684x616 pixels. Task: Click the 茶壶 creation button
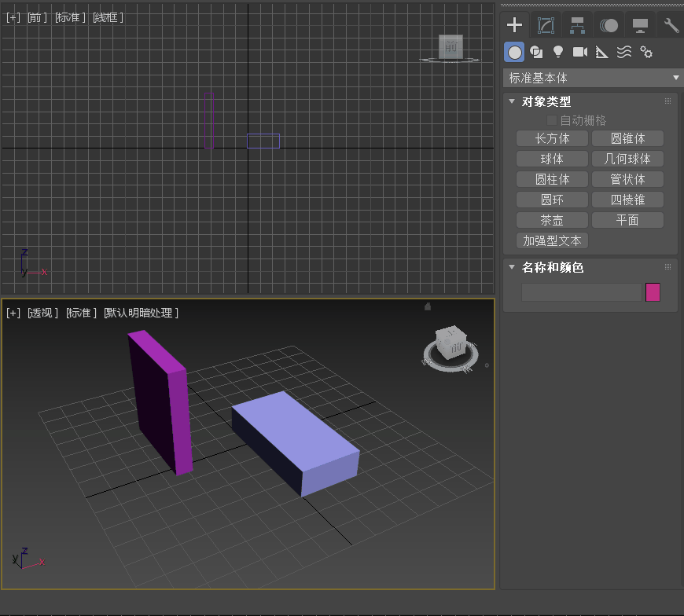point(551,220)
